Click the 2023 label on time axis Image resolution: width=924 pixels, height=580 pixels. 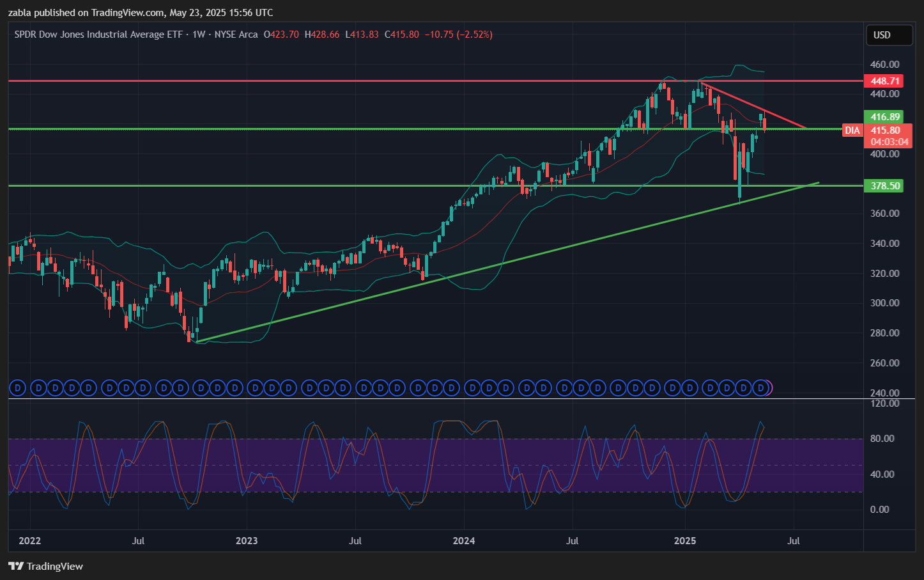247,541
